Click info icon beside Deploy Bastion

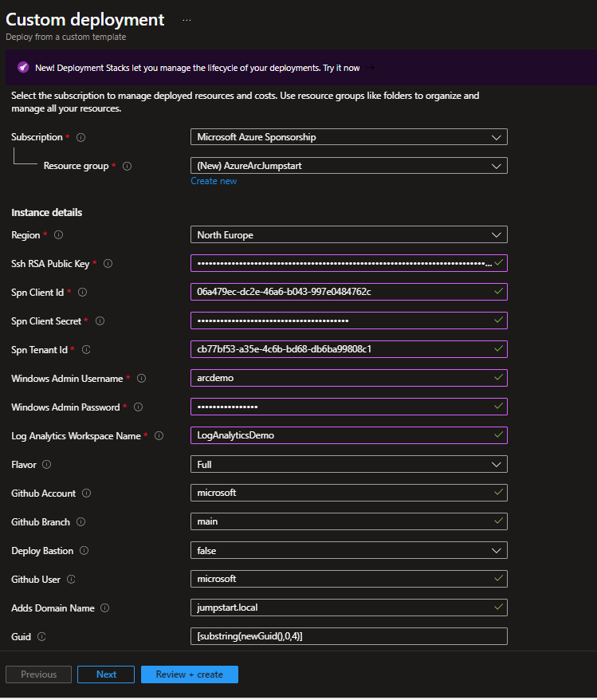pyautogui.click(x=84, y=551)
